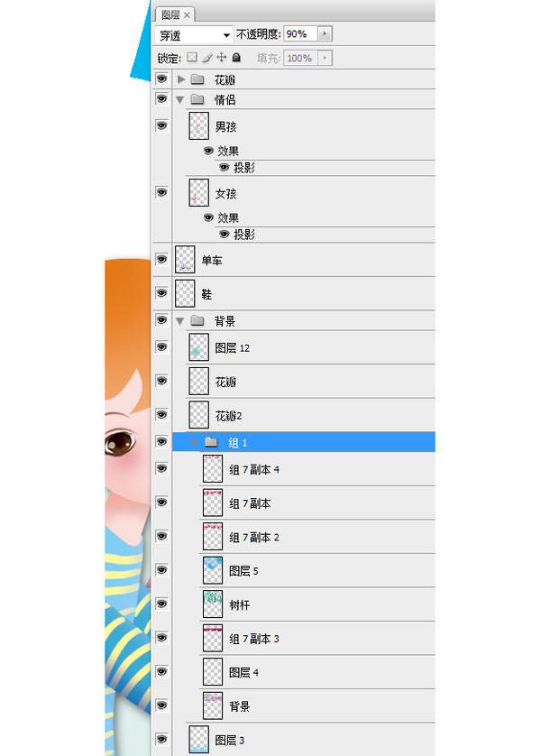Hide the 单车 layer
Viewport: 541px width, 756px height.
coord(162,260)
